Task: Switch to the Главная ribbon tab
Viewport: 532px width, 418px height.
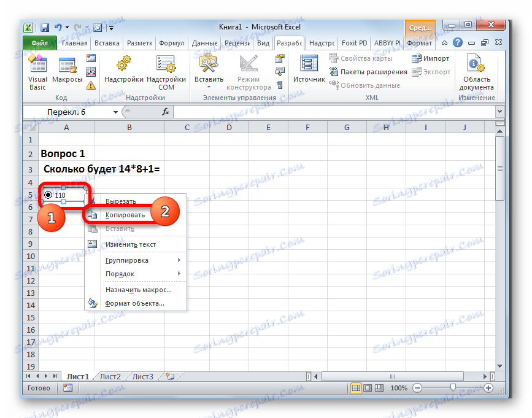Action: 75,43
